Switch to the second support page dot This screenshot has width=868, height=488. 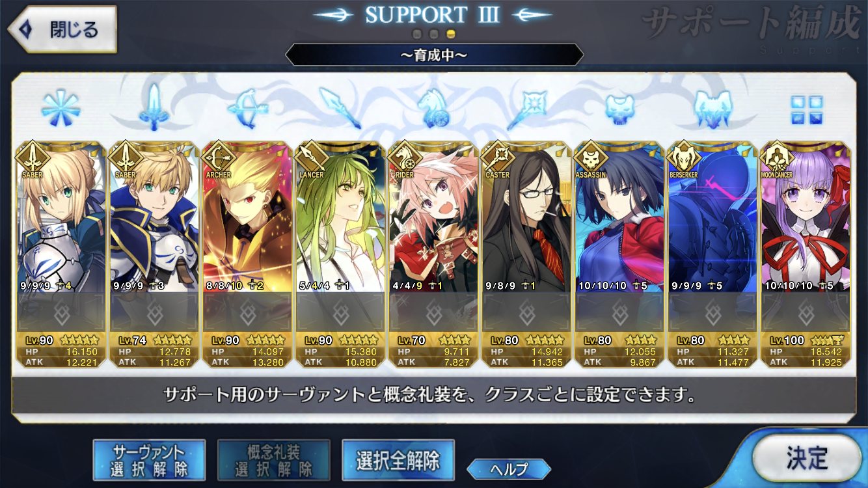pos(434,33)
